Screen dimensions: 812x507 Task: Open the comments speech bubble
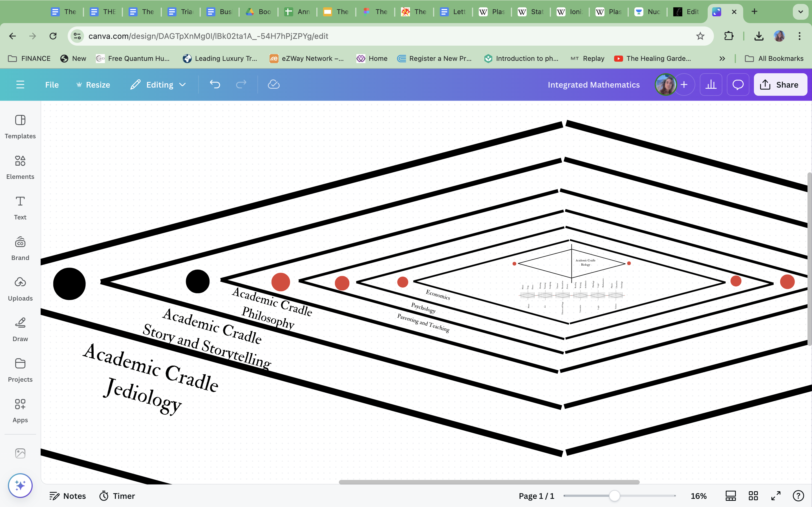[x=738, y=84]
